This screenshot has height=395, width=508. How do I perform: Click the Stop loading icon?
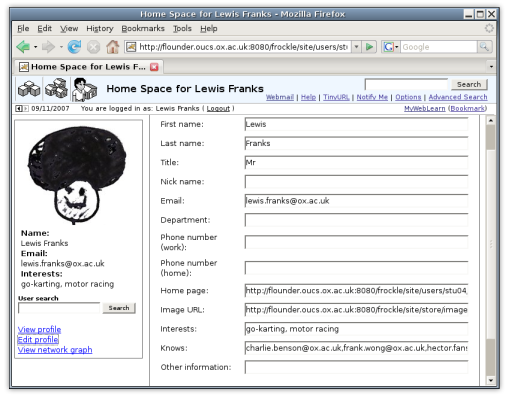(93, 47)
